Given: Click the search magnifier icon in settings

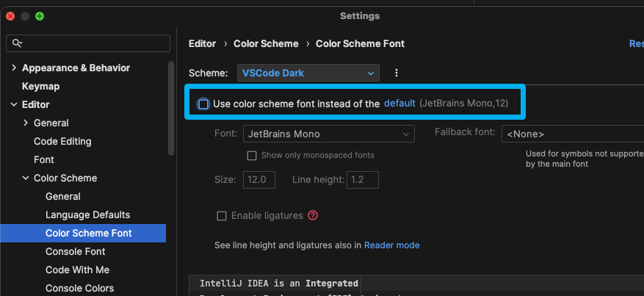Looking at the screenshot, I should (x=18, y=43).
